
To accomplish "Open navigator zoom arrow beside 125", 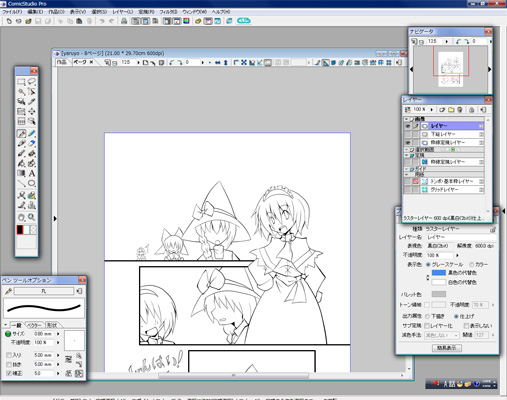I will (447, 41).
